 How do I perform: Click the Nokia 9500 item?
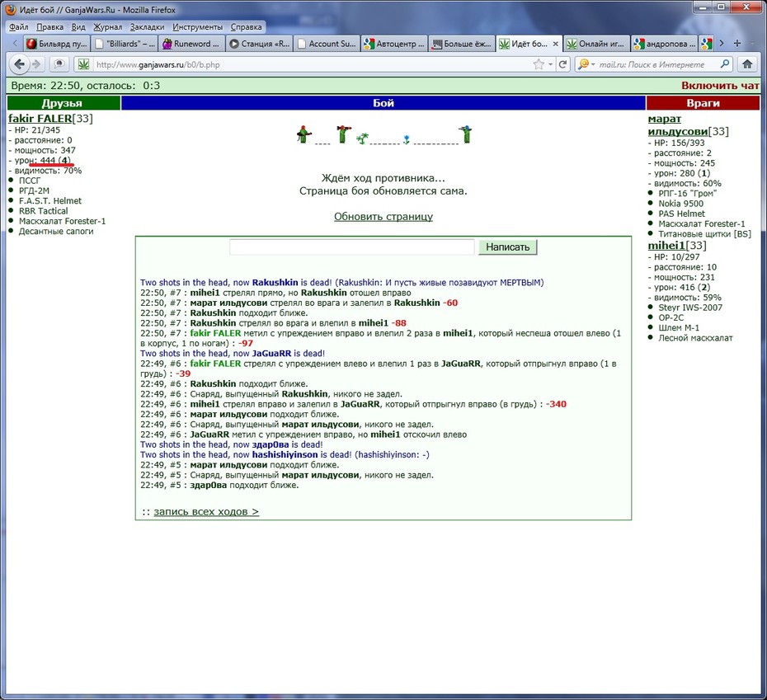click(x=680, y=204)
